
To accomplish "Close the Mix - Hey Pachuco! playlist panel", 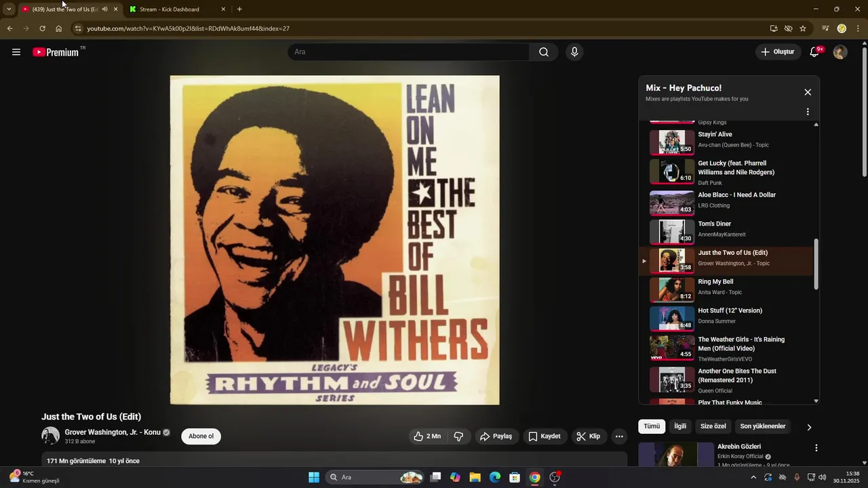I will click(x=808, y=92).
